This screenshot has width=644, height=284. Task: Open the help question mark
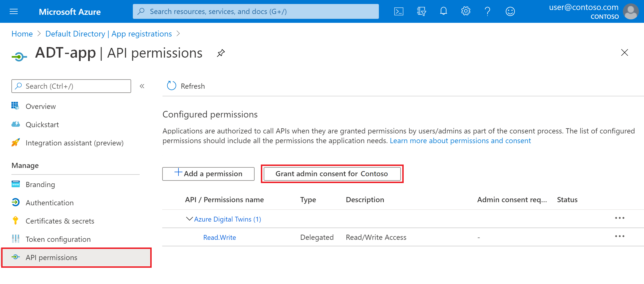click(487, 11)
